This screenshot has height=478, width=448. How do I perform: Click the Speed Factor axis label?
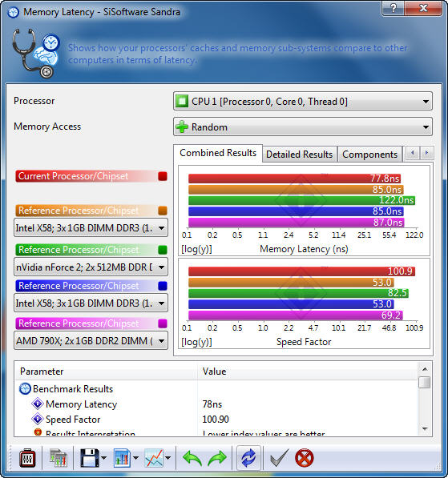point(304,342)
